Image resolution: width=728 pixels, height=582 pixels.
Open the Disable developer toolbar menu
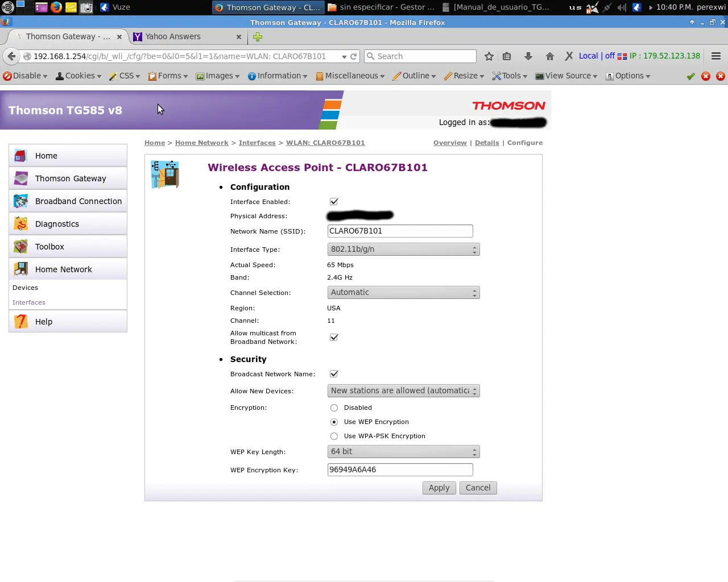25,76
